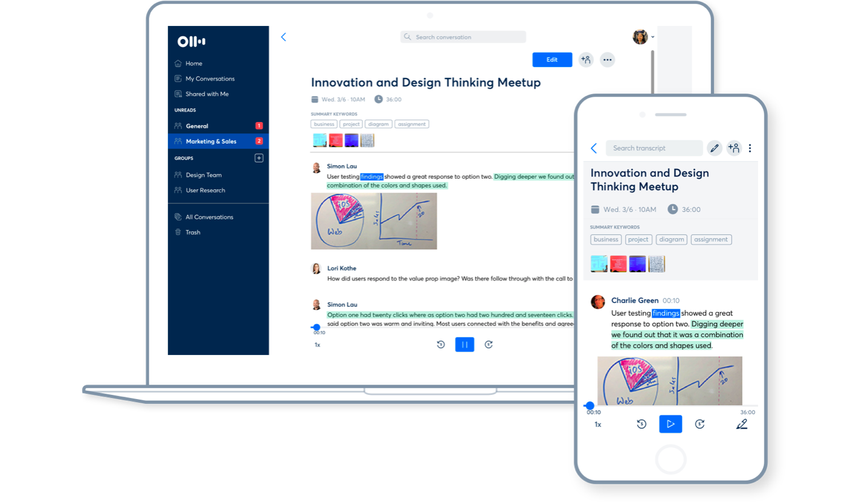Click the back arrow on laptop header

(283, 37)
